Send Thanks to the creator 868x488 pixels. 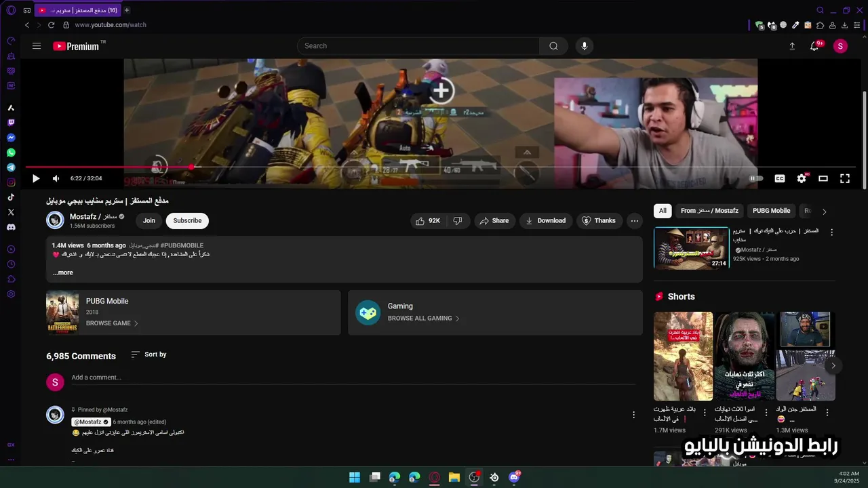point(599,220)
